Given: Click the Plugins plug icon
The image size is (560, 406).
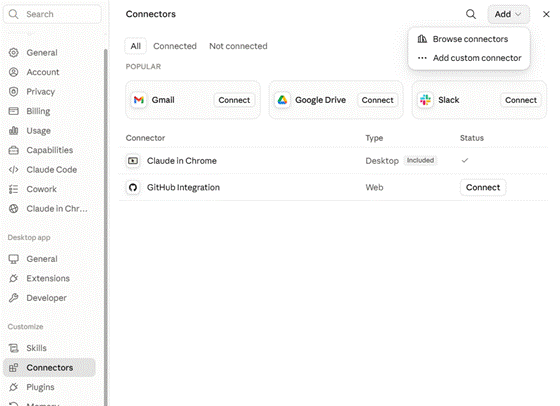Looking at the screenshot, I should click(x=14, y=387).
